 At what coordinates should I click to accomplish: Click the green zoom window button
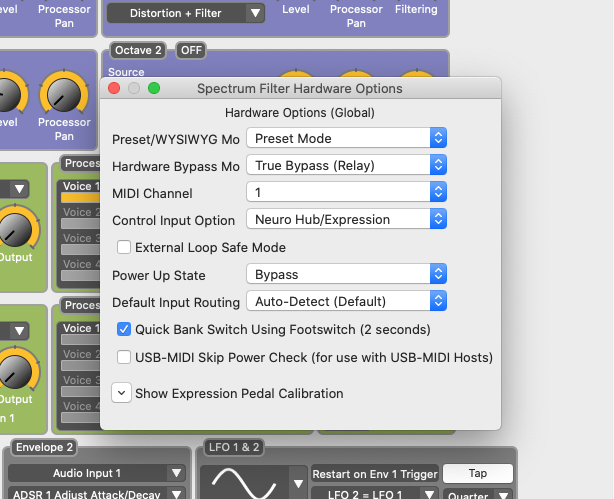pyautogui.click(x=154, y=88)
